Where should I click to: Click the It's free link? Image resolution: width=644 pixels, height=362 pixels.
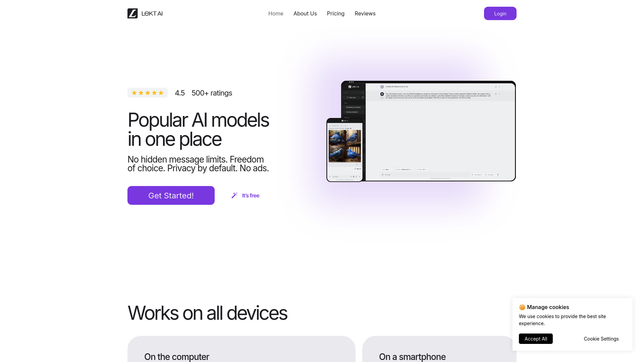coord(251,195)
